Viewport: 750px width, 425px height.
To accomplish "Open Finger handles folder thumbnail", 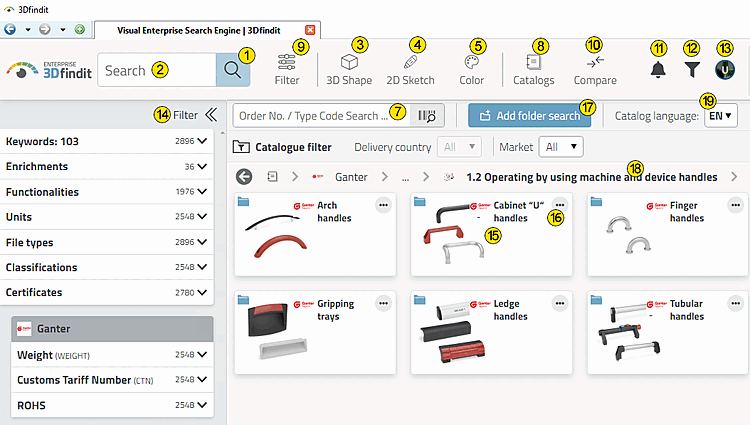I will coord(629,234).
